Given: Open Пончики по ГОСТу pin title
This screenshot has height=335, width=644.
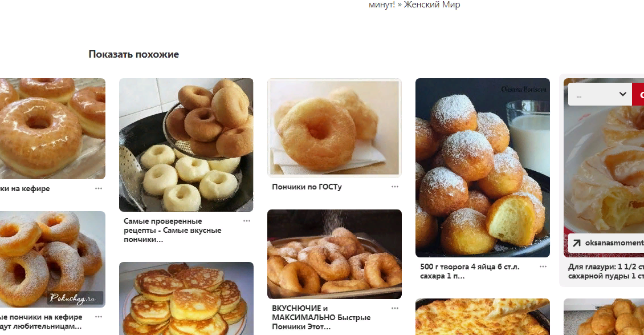Looking at the screenshot, I should pos(307,187).
